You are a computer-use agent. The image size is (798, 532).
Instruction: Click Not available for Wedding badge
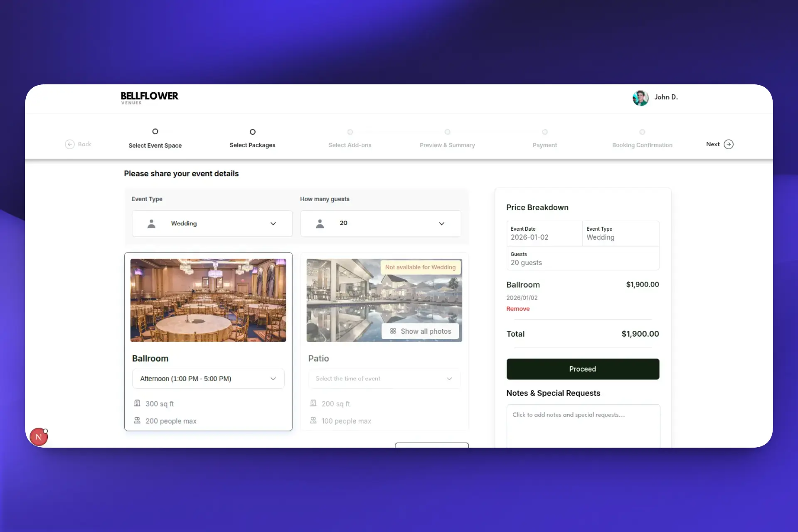420,267
